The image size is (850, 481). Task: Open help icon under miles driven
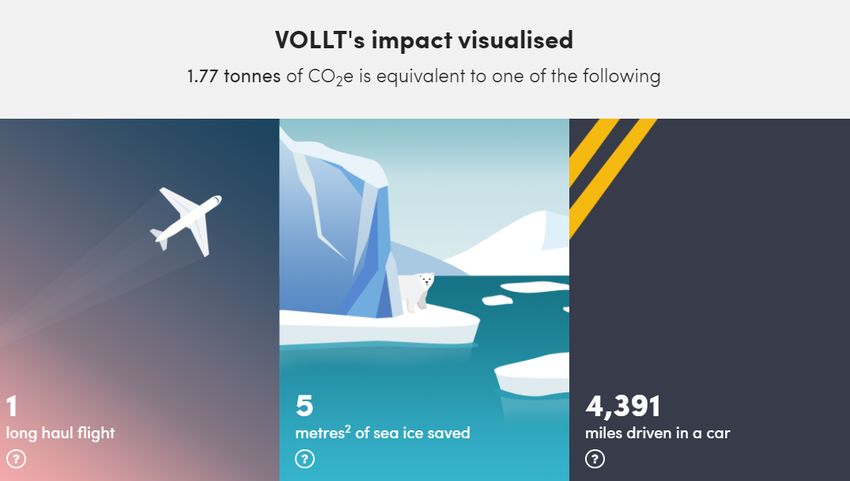[x=595, y=459]
